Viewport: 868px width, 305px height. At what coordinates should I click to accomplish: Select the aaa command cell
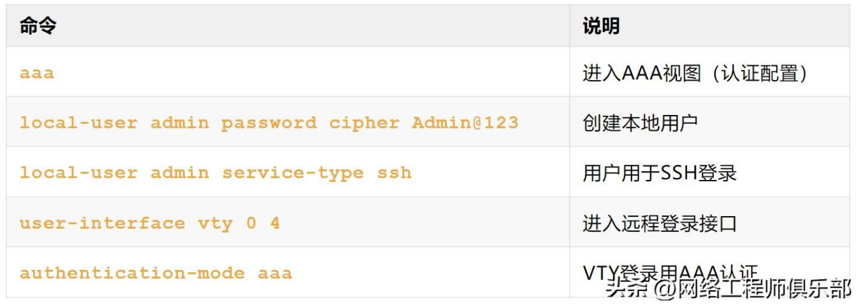point(37,74)
